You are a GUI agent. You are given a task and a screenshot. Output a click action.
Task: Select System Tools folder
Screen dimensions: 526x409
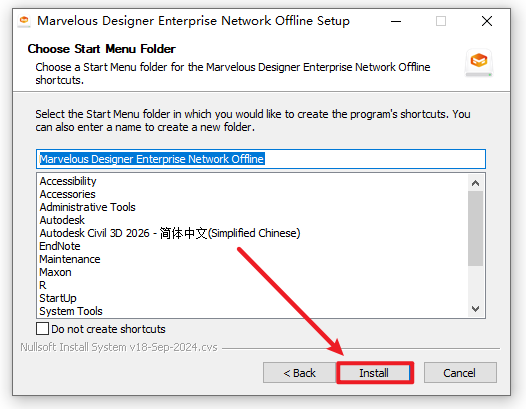(71, 311)
